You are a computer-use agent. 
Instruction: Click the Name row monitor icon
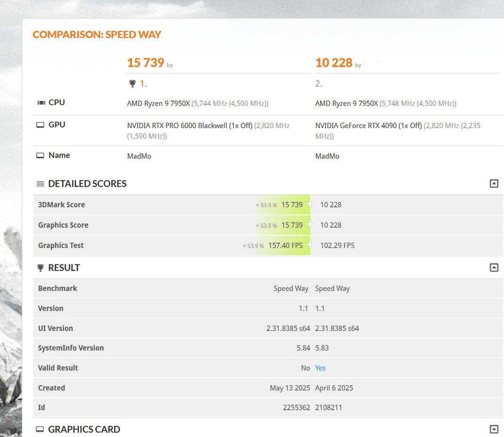[x=40, y=156]
